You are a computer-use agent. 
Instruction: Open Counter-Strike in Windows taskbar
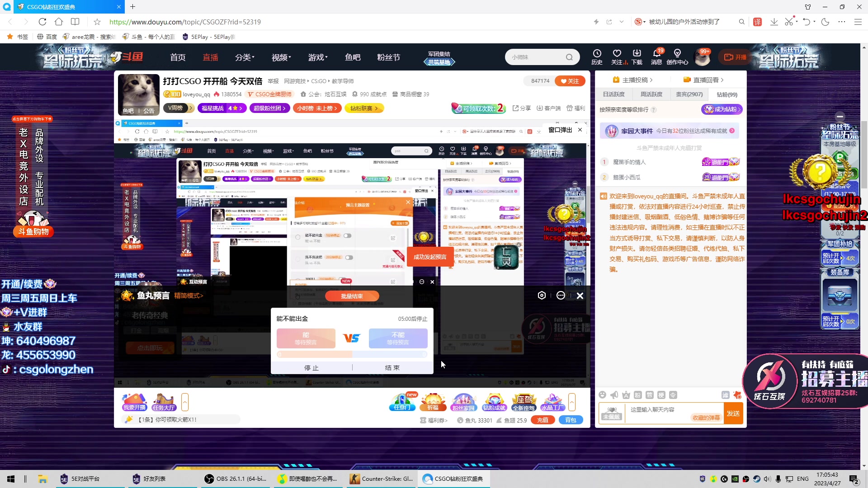point(382,479)
